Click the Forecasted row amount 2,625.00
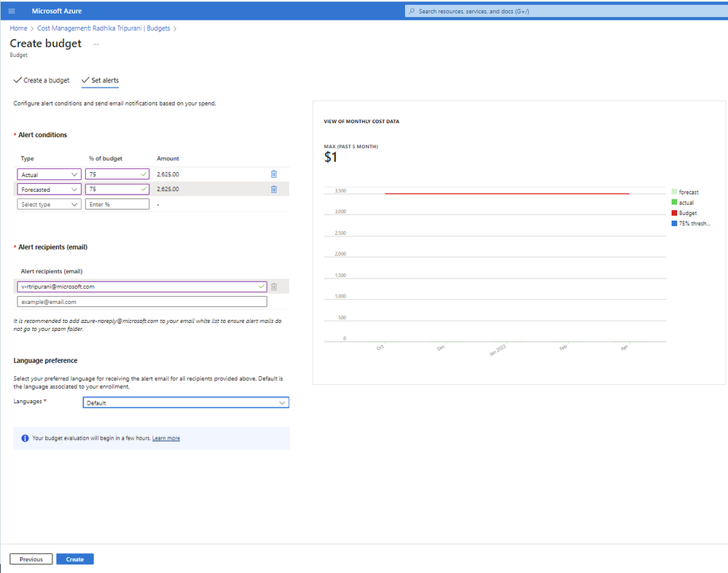 tap(168, 190)
